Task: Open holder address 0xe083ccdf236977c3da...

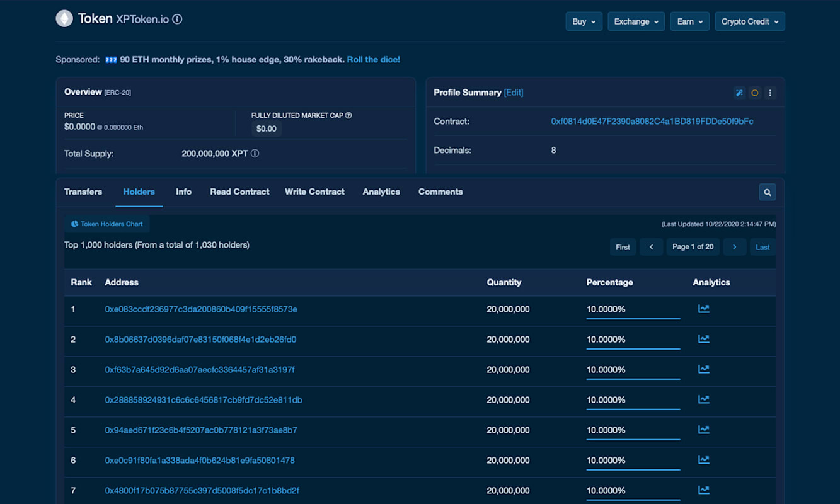Action: 201,309
